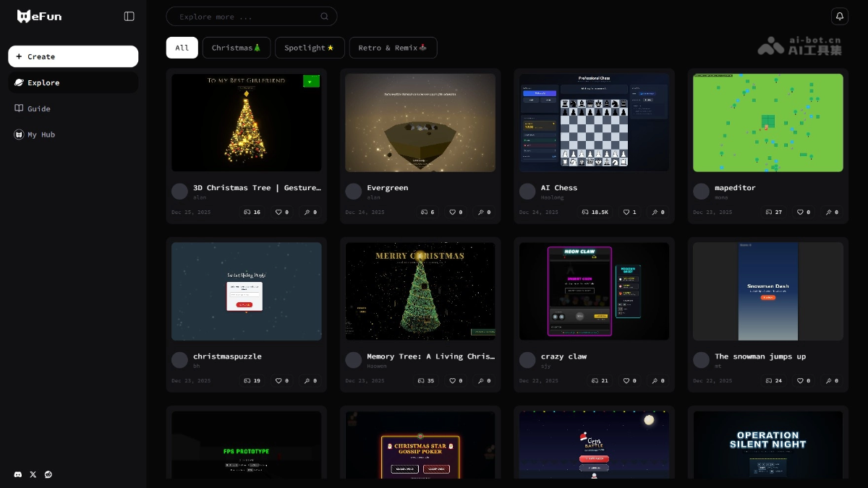Select the Retro & Remix filter tab
868x488 pixels.
point(393,48)
